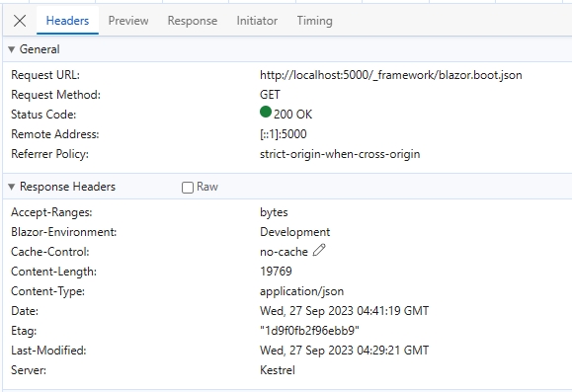
Task: Select Content-Length value 19769
Action: coord(276,272)
